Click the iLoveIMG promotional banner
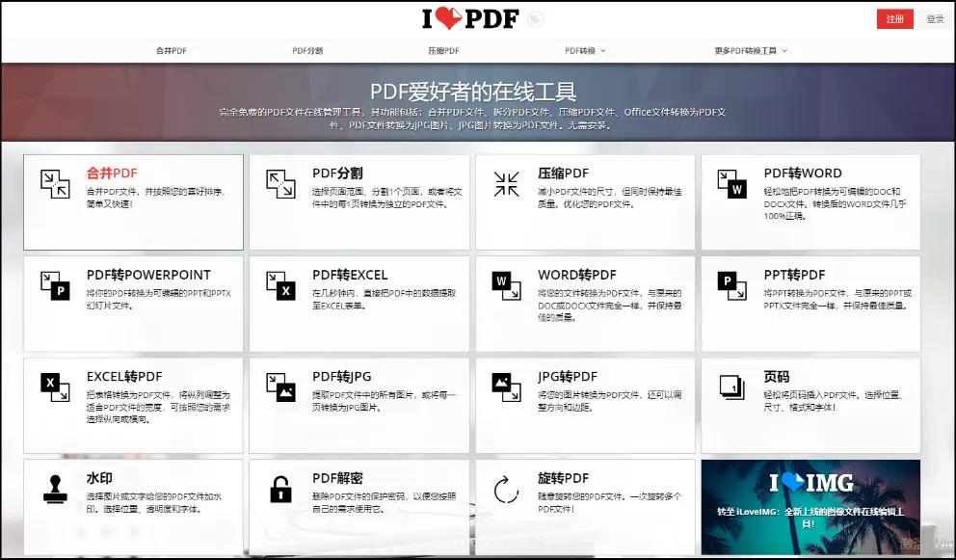The width and height of the screenshot is (956, 560). (810, 506)
